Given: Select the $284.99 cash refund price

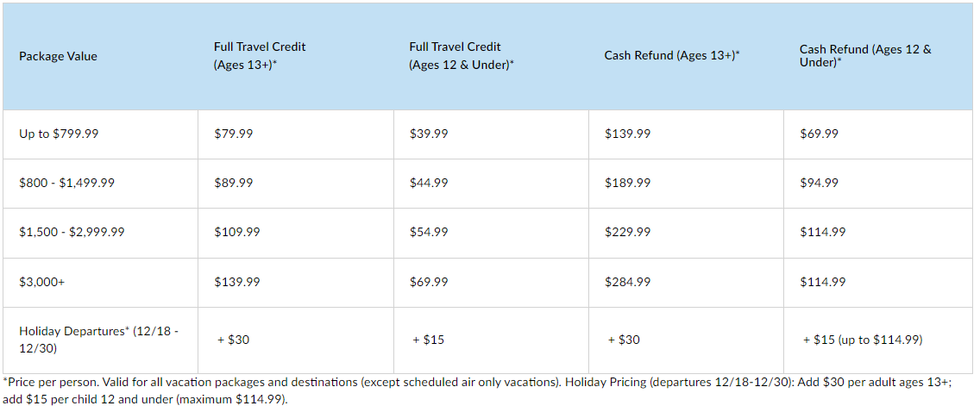Looking at the screenshot, I should (627, 282).
